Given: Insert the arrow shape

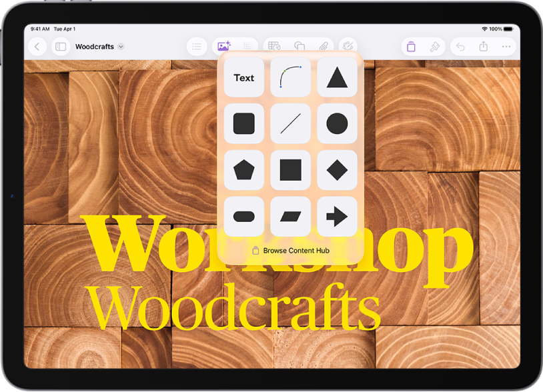Looking at the screenshot, I should (337, 216).
